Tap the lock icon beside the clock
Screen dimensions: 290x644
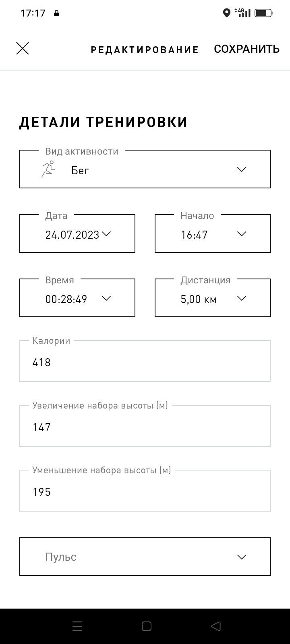point(56,13)
